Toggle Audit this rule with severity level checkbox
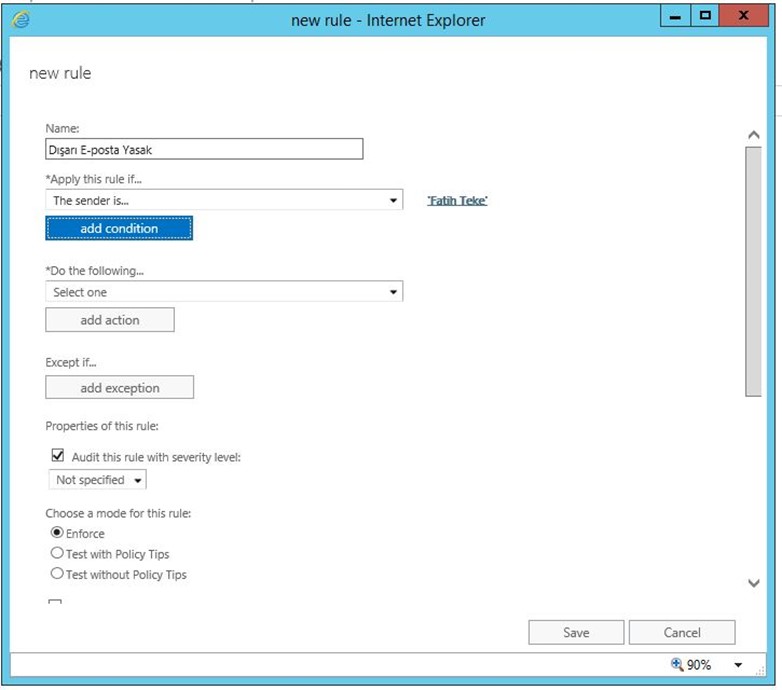 pos(58,456)
